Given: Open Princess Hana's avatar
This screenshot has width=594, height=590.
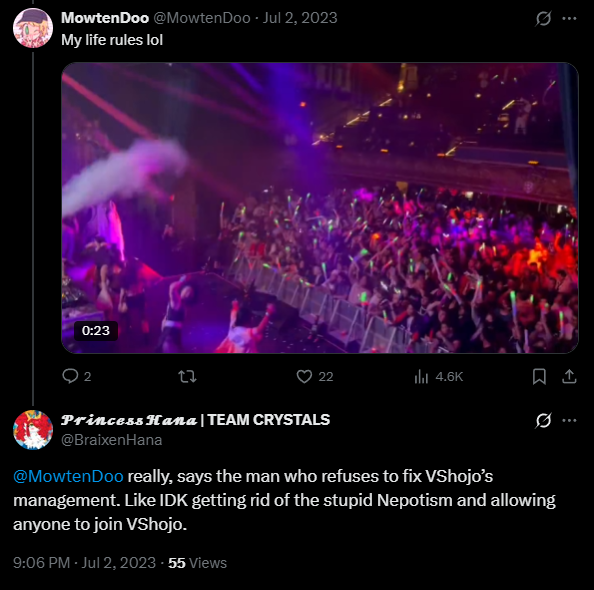Looking at the screenshot, I should point(33,430).
